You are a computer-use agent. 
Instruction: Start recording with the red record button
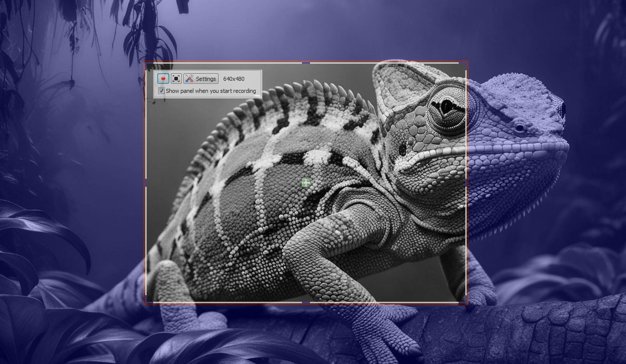163,78
